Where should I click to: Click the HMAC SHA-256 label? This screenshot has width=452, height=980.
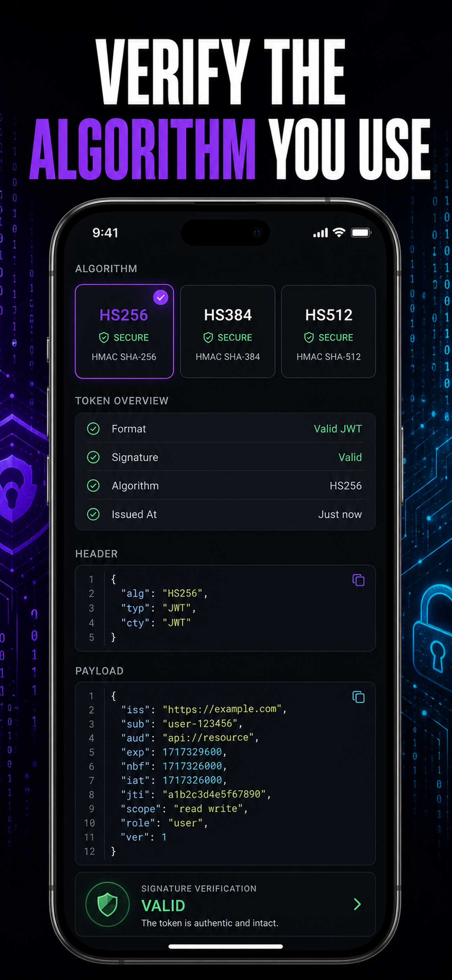(x=124, y=357)
